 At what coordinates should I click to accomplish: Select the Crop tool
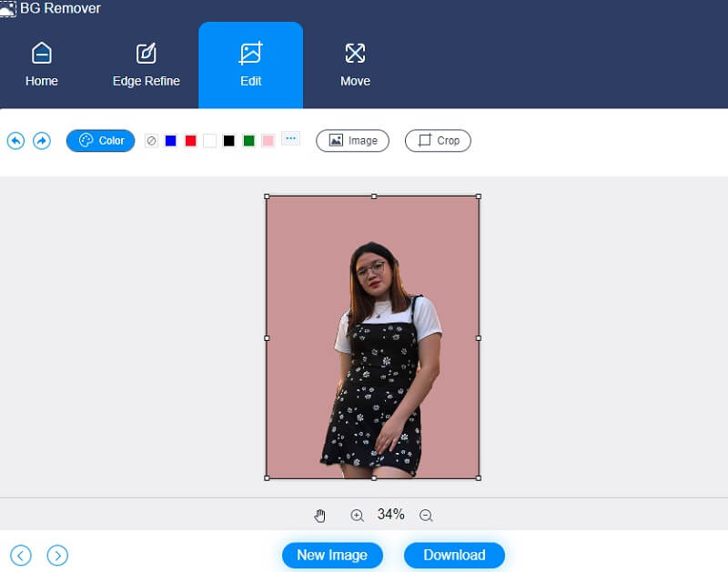pyautogui.click(x=438, y=141)
